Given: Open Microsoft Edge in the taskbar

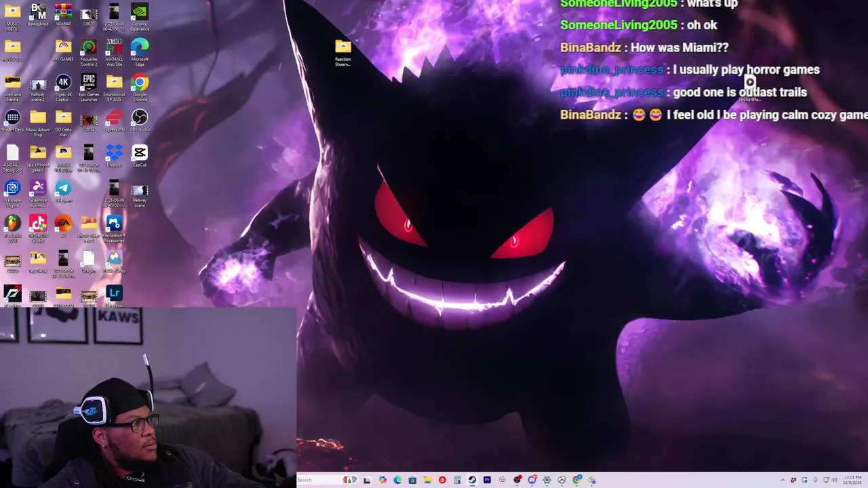Looking at the screenshot, I should coord(397,480).
